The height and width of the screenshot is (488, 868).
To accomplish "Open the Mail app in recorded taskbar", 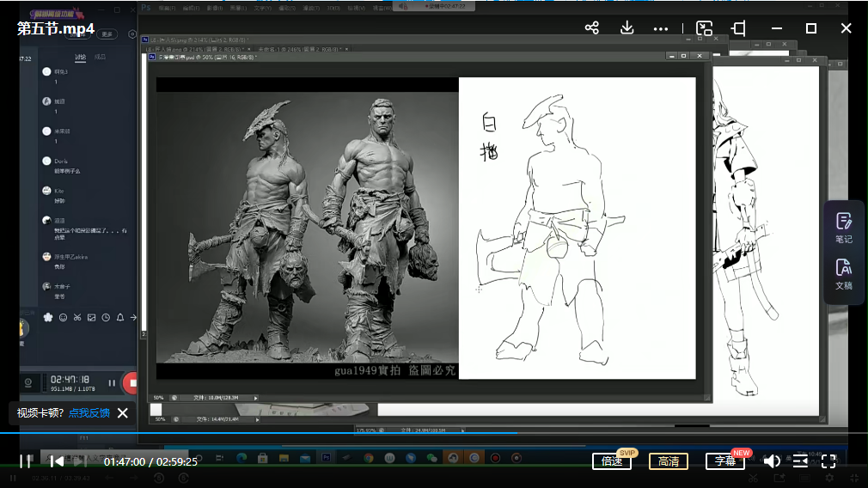I will click(x=305, y=458).
